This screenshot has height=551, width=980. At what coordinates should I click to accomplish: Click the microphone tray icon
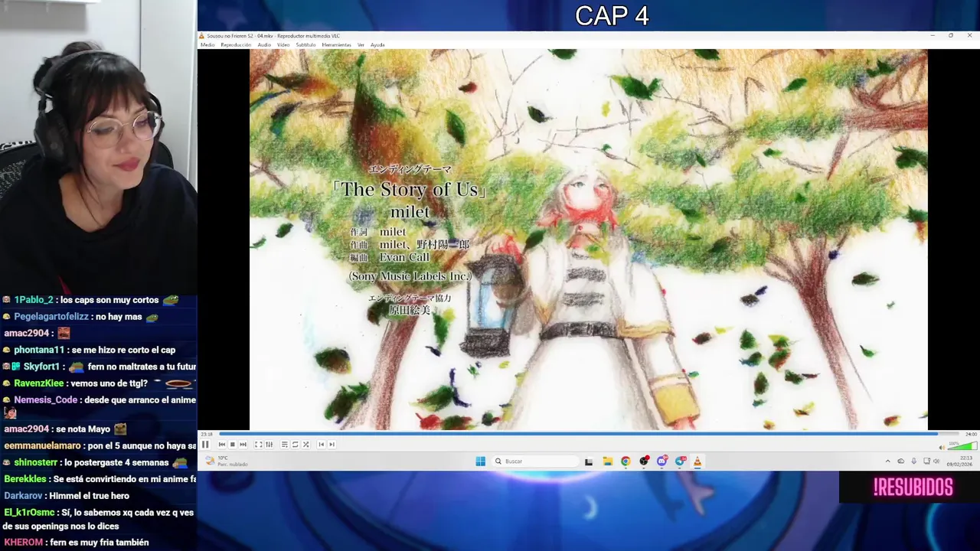[913, 461]
